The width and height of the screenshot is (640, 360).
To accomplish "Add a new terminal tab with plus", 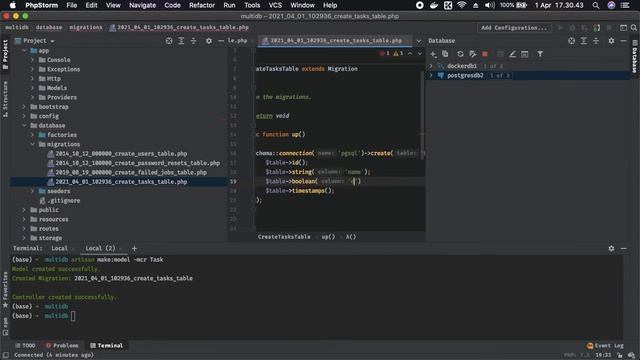I will [134, 248].
